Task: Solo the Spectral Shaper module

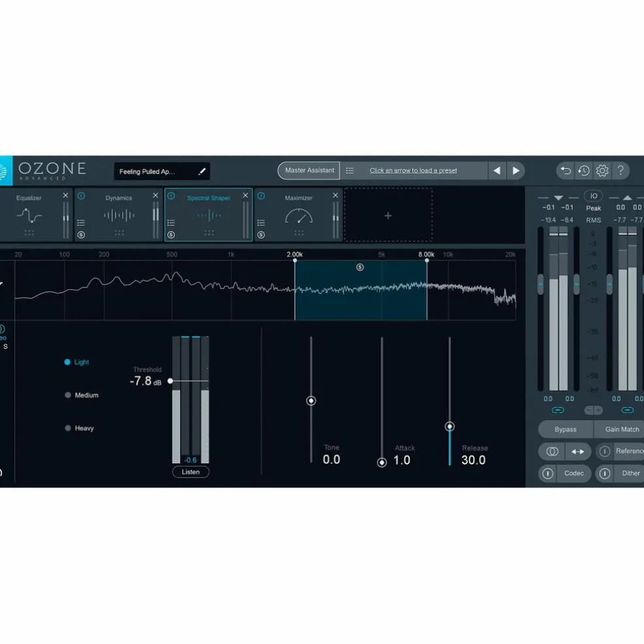Action: 171,235
